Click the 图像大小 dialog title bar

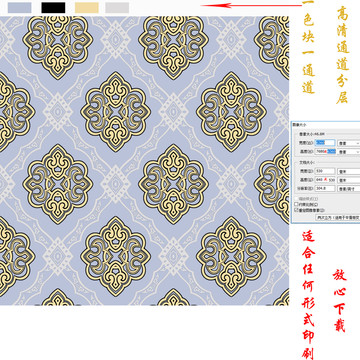325,125
